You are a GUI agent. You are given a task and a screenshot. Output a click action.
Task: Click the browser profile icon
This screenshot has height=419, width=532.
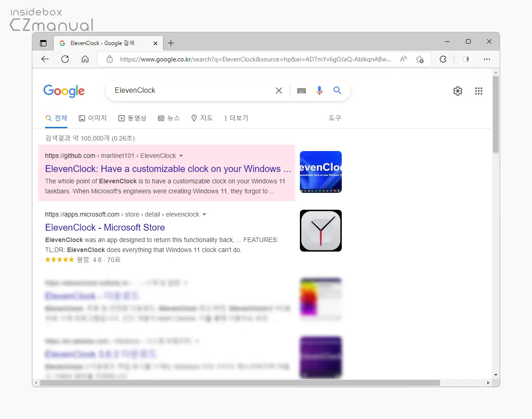(466, 59)
